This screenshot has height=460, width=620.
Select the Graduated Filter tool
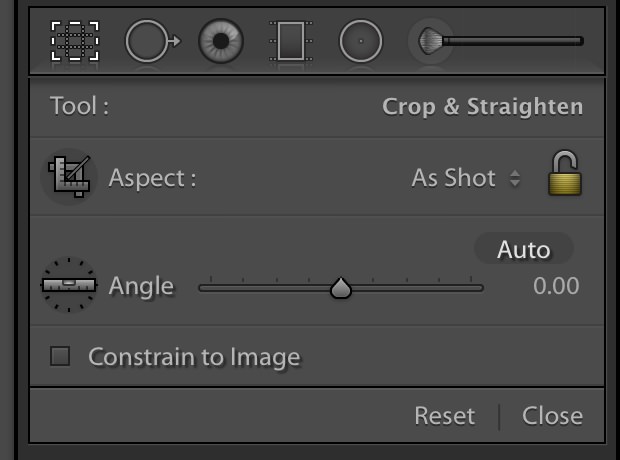291,41
